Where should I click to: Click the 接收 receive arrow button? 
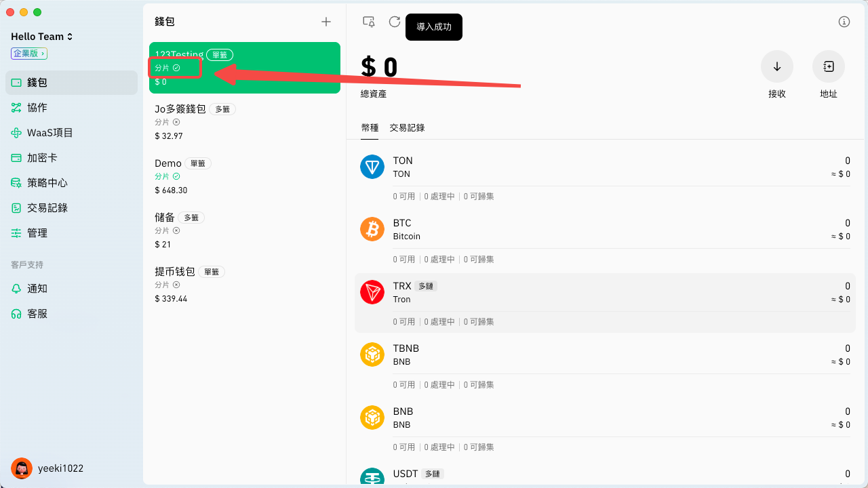(777, 66)
